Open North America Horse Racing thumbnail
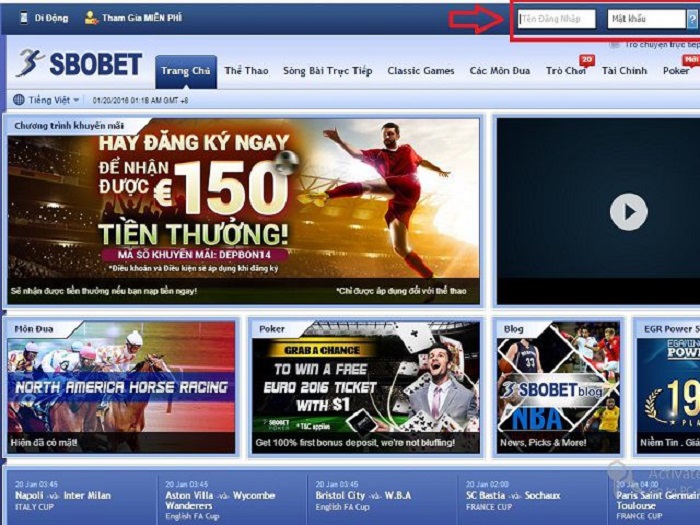Image resolution: width=700 pixels, height=525 pixels. coord(121,386)
